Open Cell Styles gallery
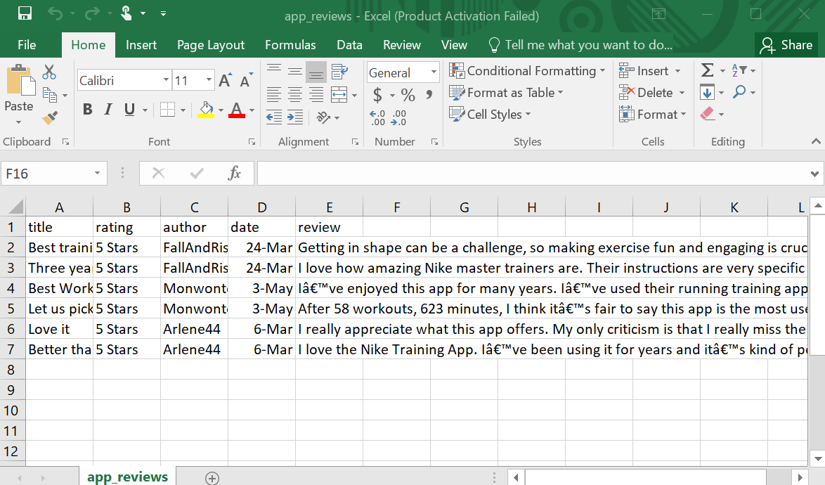 (490, 114)
